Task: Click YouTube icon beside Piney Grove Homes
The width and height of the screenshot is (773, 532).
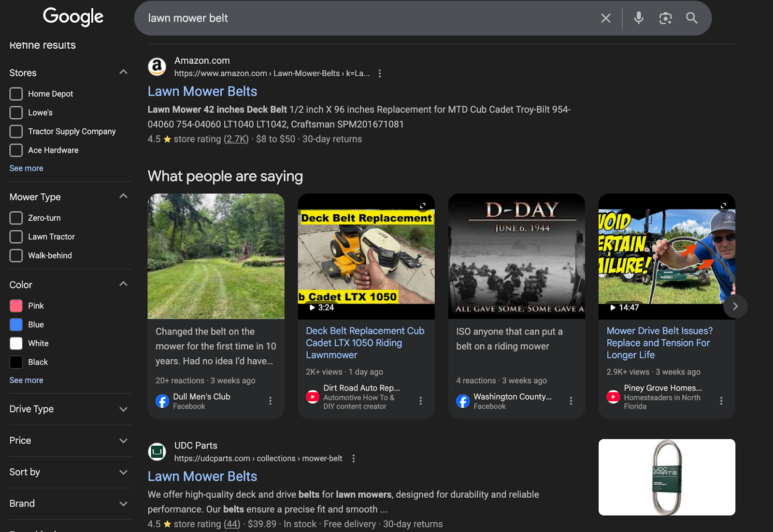Action: 613,397
